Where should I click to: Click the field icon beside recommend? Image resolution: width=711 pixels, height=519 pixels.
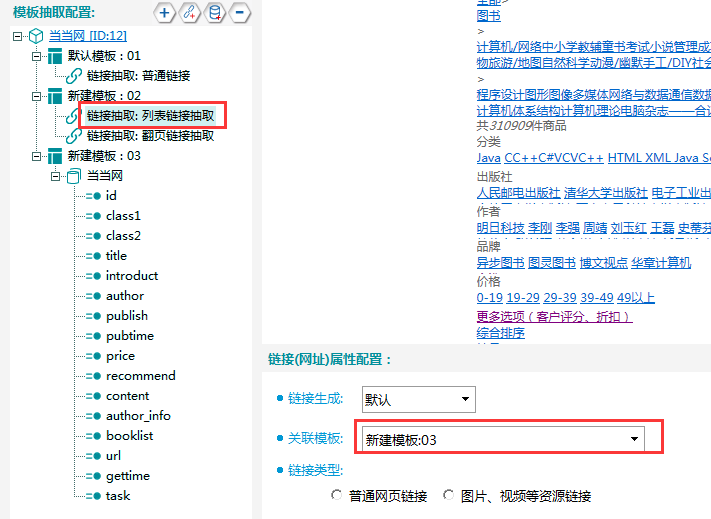(93, 376)
